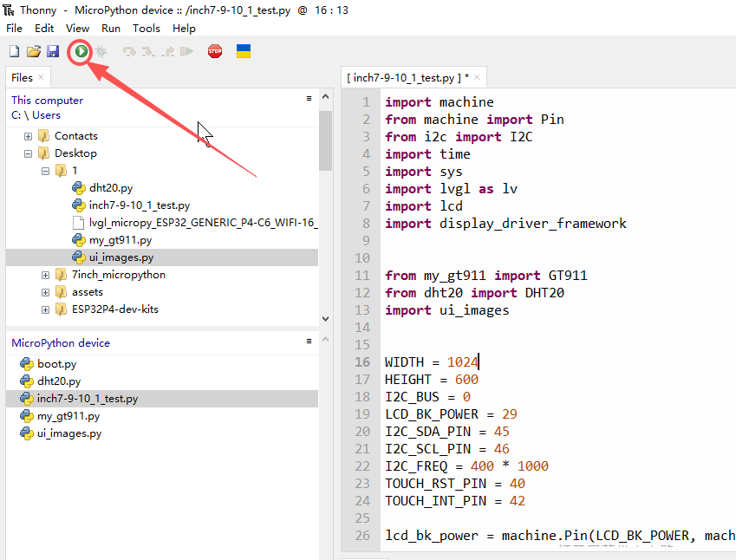Click scrollbar thumb of This computer file list
Image resolution: width=736 pixels, height=560 pixels.
click(x=325, y=140)
